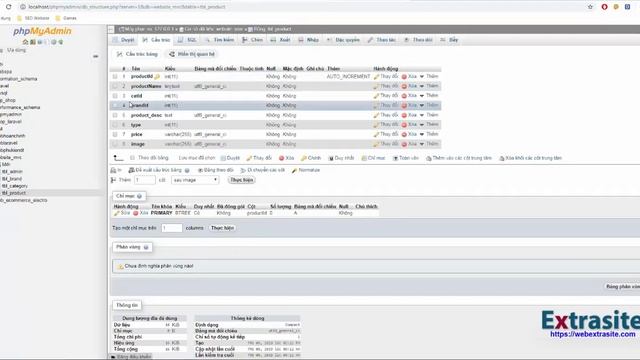
Task: Tick the checkbox for product_desc row
Action: [x=115, y=116]
